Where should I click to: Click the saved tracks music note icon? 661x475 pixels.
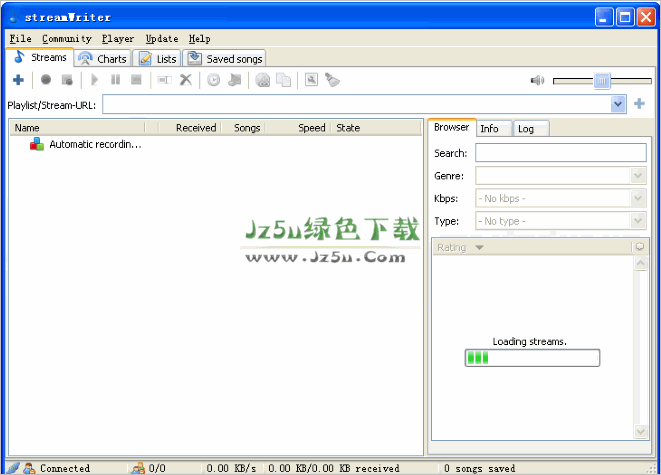click(234, 80)
